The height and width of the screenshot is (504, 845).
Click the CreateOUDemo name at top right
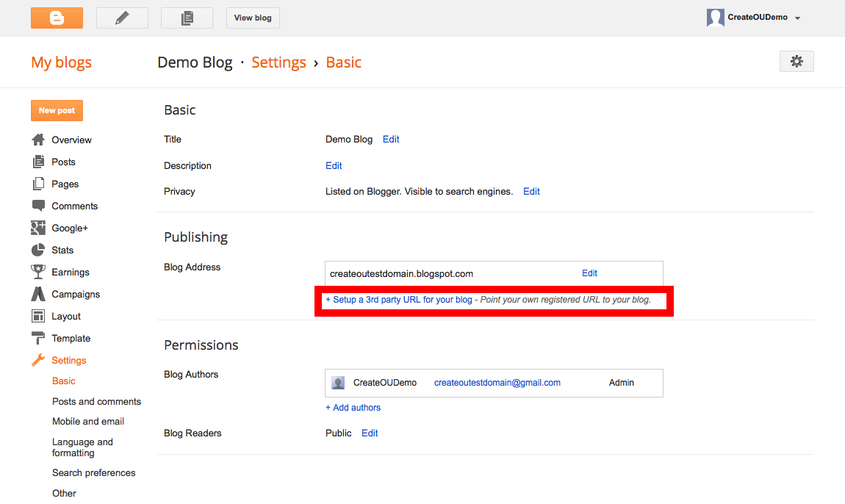pyautogui.click(x=757, y=17)
